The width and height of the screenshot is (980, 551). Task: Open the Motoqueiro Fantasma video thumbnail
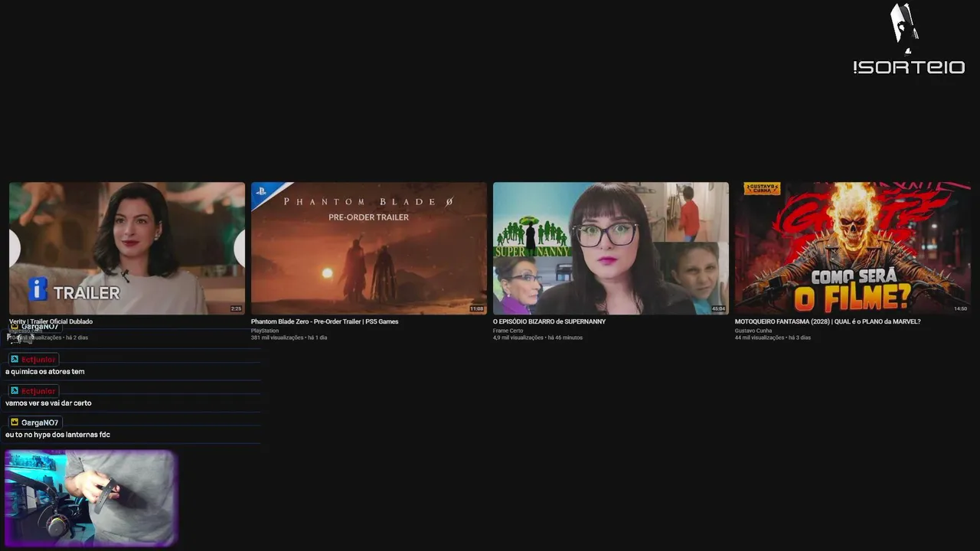[x=853, y=248]
